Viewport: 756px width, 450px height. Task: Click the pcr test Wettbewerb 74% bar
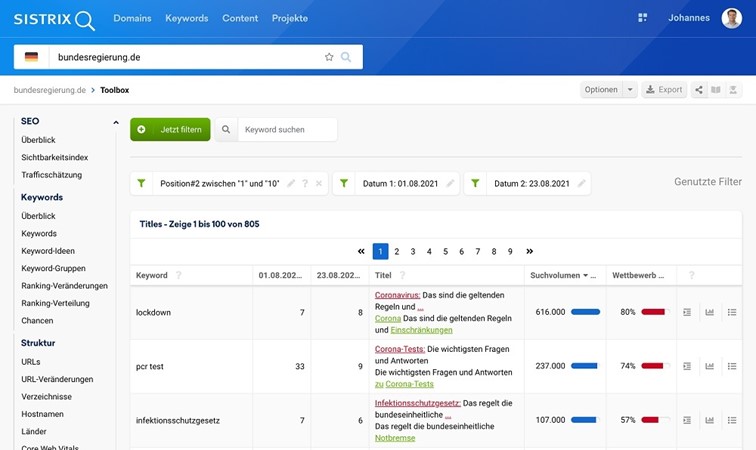pos(655,366)
